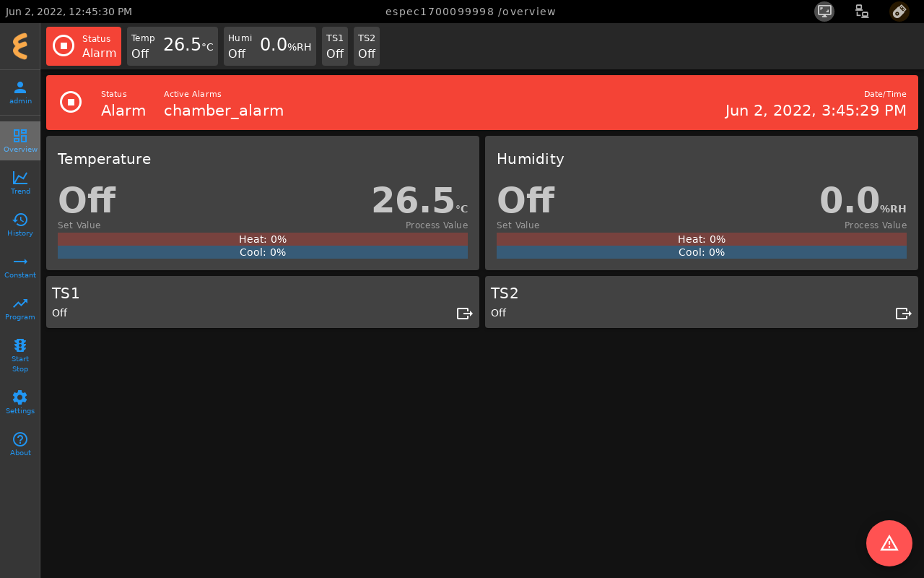
Task: Click the Temperature card title
Action: (x=105, y=159)
